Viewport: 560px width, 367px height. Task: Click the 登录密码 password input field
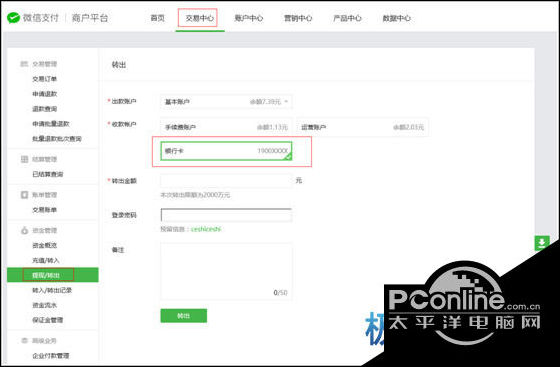226,215
